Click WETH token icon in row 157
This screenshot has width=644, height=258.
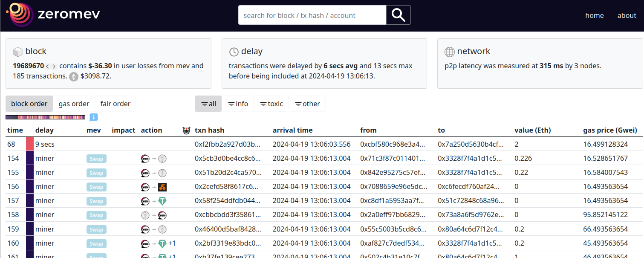(145, 201)
